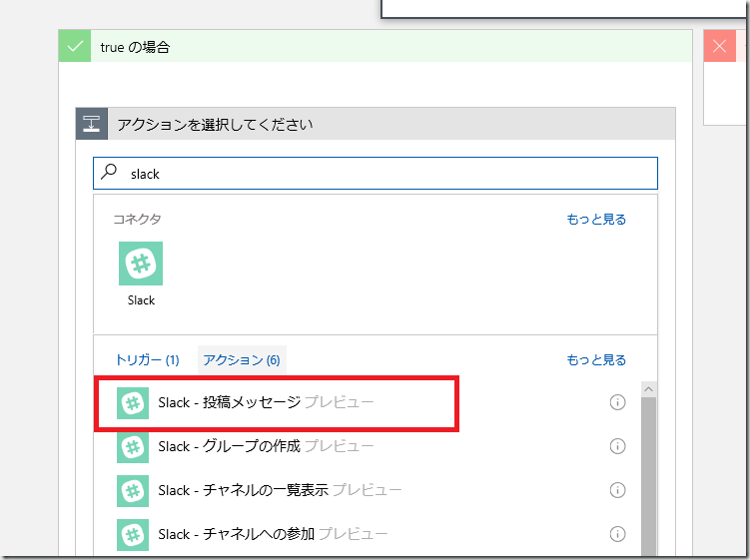
Task: Click the green checkmark true-branch icon
Action: (x=75, y=46)
